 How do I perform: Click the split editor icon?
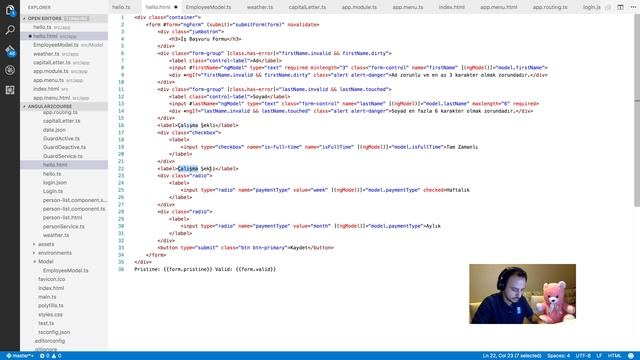[620, 7]
